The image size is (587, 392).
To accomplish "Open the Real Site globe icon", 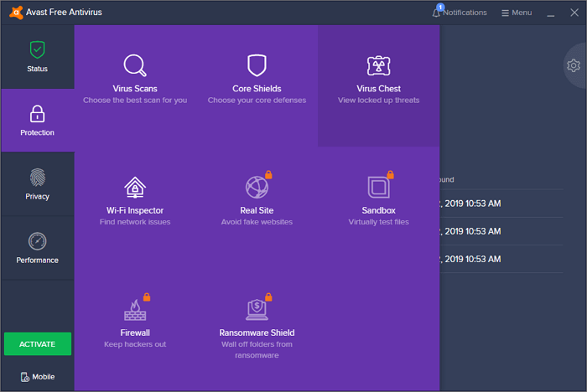I will [257, 188].
